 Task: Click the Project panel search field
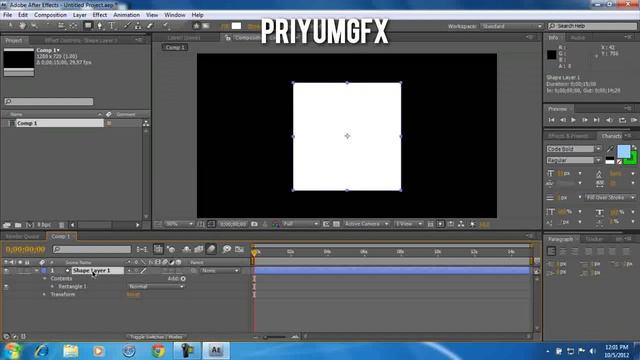[x=49, y=101]
